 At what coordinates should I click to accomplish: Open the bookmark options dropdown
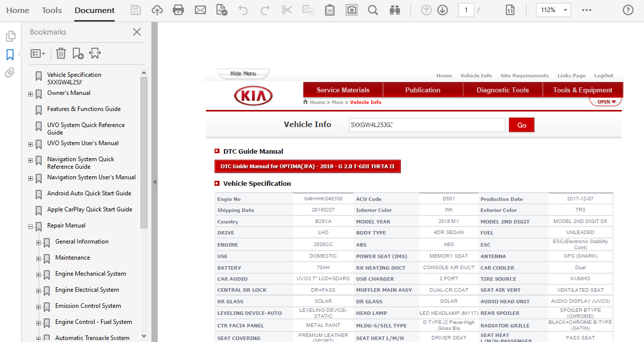(38, 53)
